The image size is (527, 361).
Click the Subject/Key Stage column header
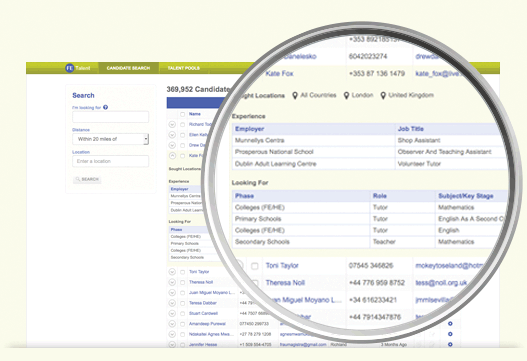point(465,196)
